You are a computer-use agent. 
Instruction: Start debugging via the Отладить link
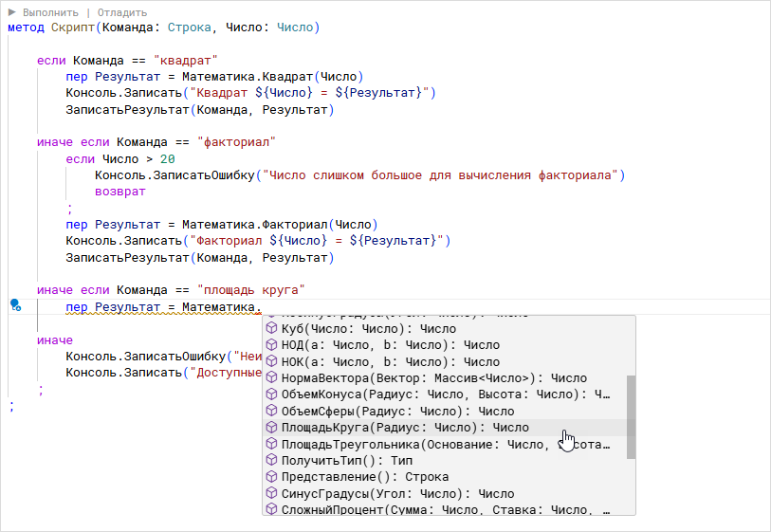(x=121, y=12)
